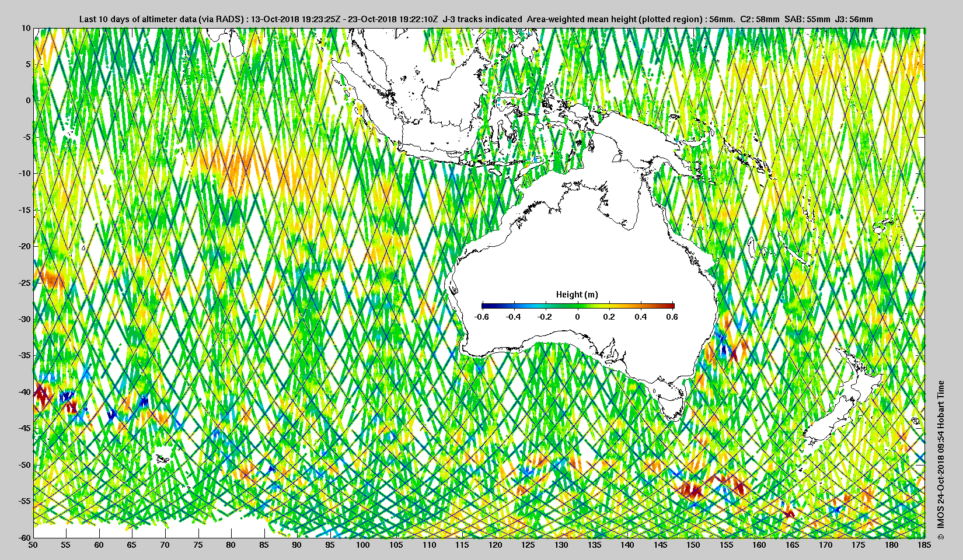
Task: Click the "J3: 56mm" value in title
Action: (854, 19)
